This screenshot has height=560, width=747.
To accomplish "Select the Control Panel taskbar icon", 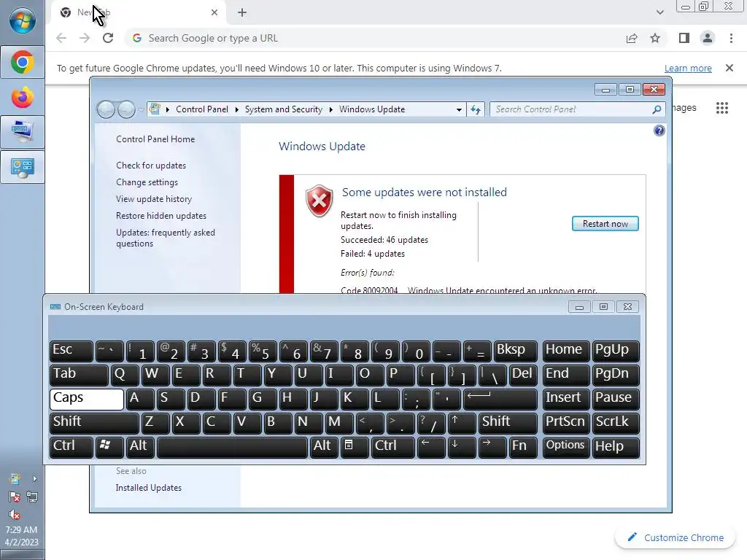I will pyautogui.click(x=23, y=167).
